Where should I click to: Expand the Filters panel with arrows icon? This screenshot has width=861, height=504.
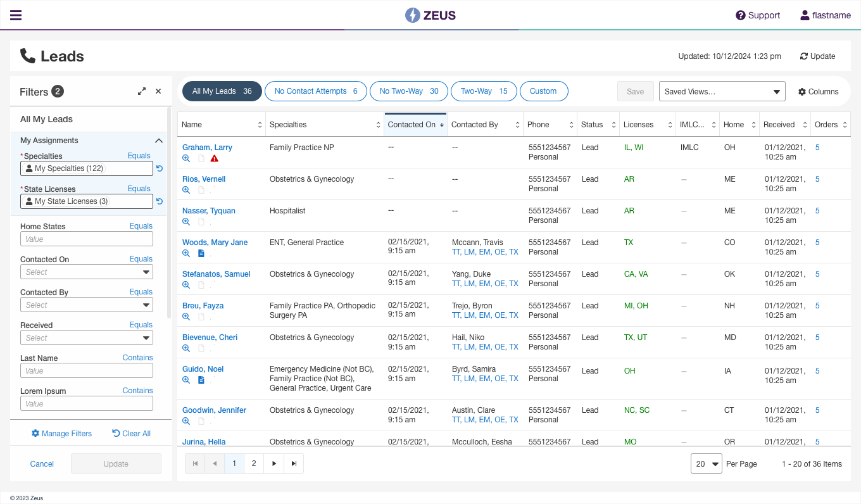point(142,91)
